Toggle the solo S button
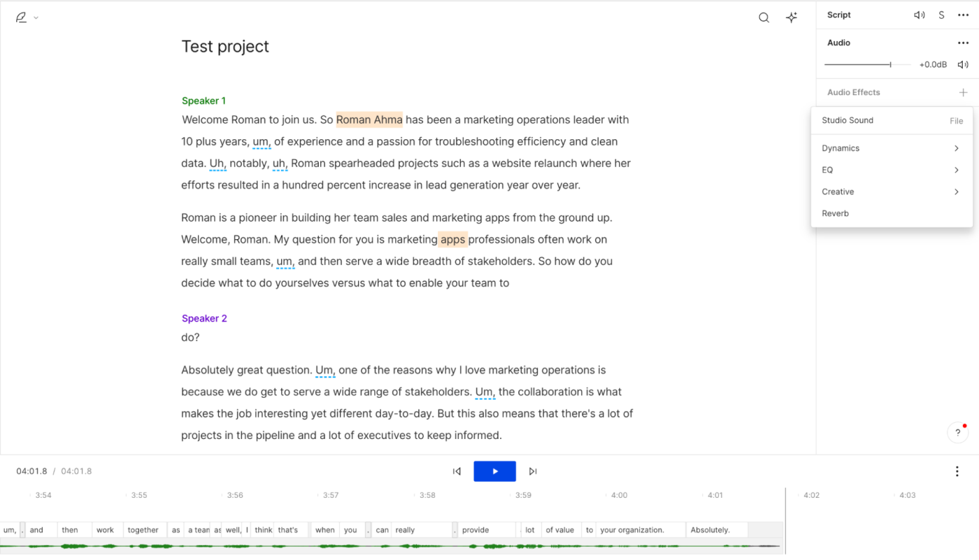 coord(941,15)
